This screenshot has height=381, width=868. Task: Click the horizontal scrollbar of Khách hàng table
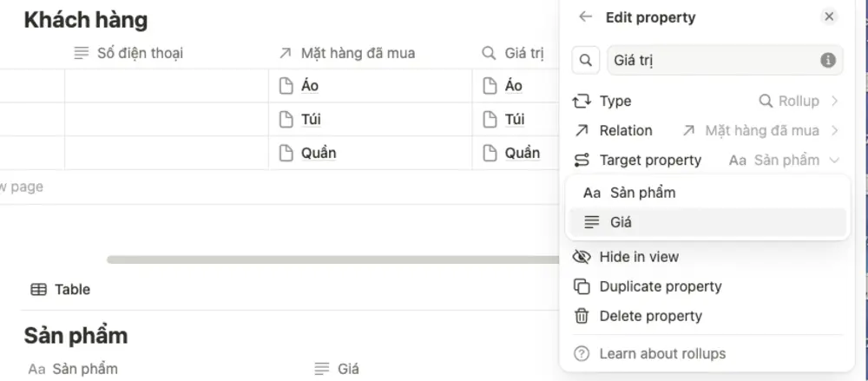(x=332, y=259)
